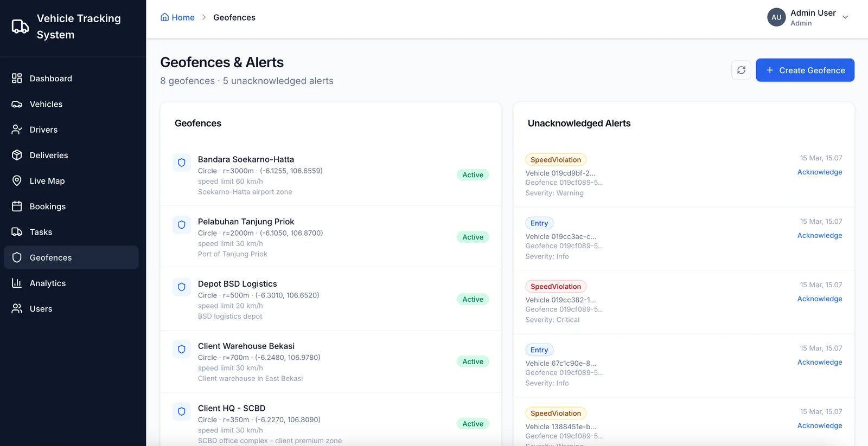The height and width of the screenshot is (446, 868).
Task: Click the shield icon for Depot BSD Logistics
Action: 182,287
